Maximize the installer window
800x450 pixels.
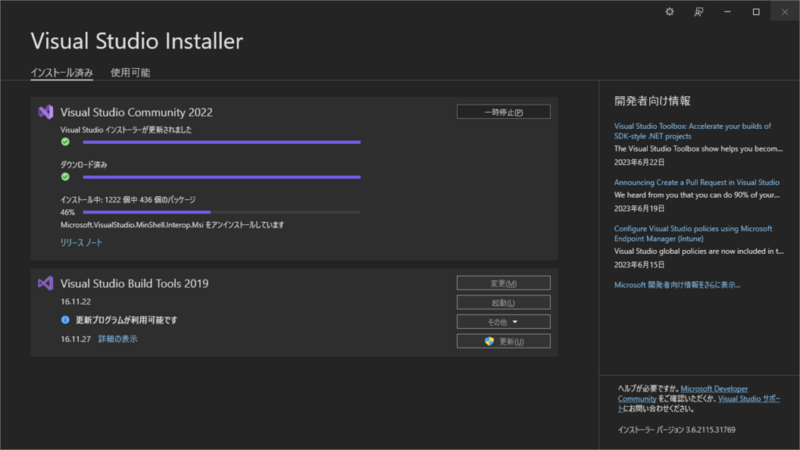[x=756, y=12]
